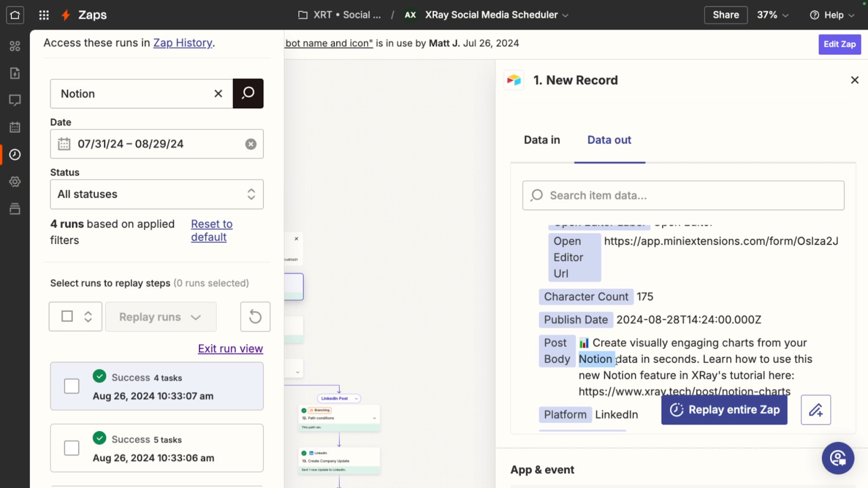Open the sidebar Zap history clock icon

[x=15, y=155]
